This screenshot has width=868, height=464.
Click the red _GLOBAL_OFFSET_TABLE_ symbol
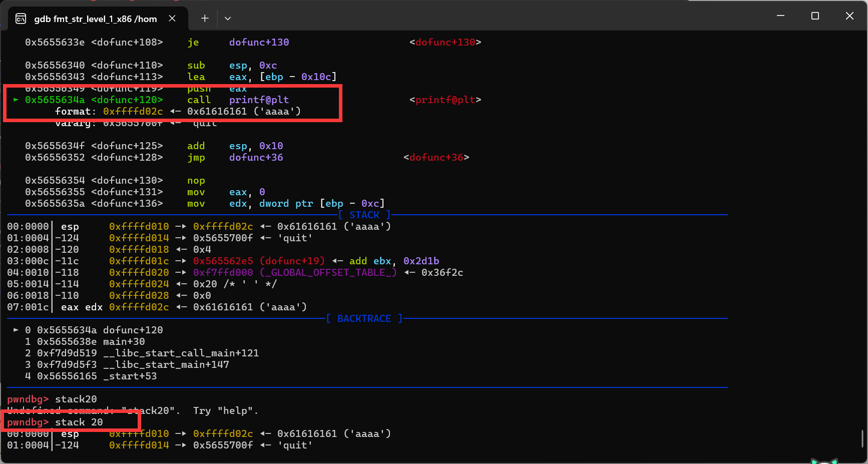328,272
